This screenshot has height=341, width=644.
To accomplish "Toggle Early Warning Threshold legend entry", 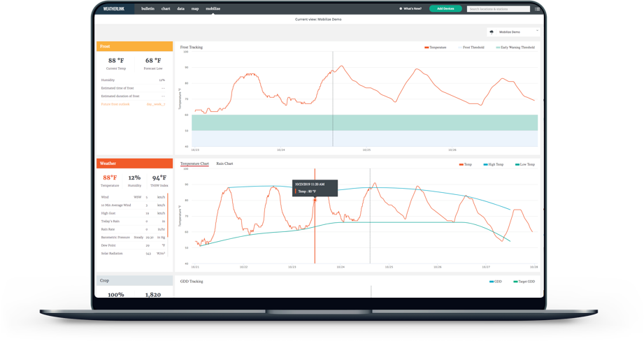I will tap(515, 48).
